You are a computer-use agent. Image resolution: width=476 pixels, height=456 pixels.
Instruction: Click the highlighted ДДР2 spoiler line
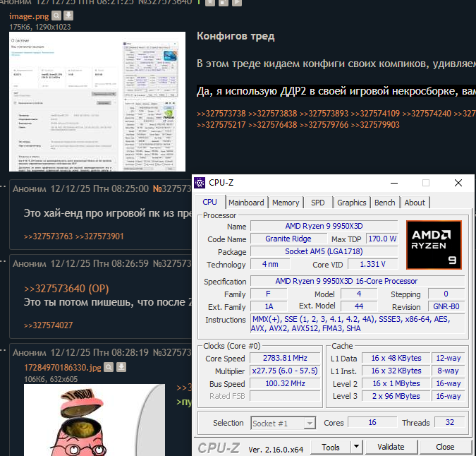tap(336, 91)
